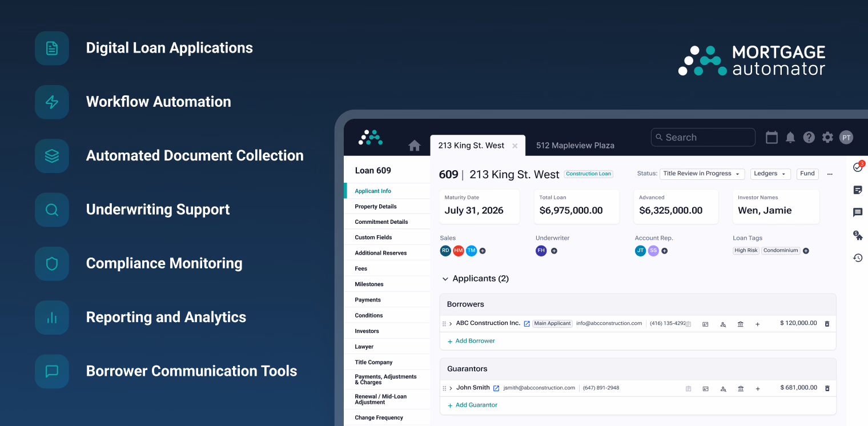The image size is (868, 426).
Task: Delete the John Smith guarantor row
Action: 827,388
